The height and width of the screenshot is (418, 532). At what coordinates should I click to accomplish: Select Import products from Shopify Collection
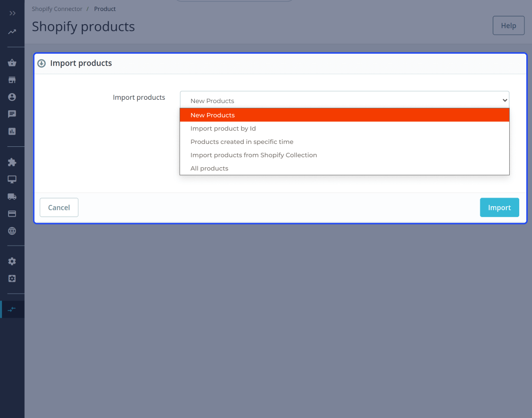pos(344,155)
